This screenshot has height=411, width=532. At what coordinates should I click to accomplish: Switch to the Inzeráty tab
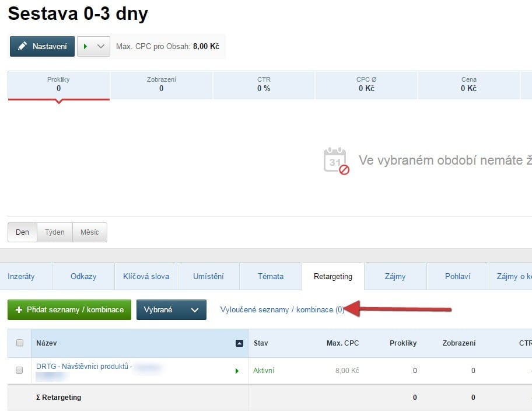click(x=22, y=276)
